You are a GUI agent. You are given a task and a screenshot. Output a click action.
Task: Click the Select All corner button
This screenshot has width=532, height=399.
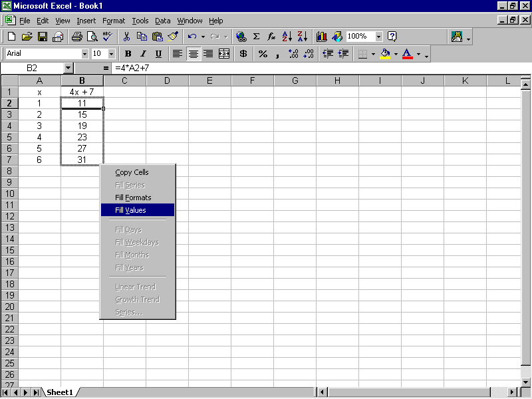(x=9, y=80)
